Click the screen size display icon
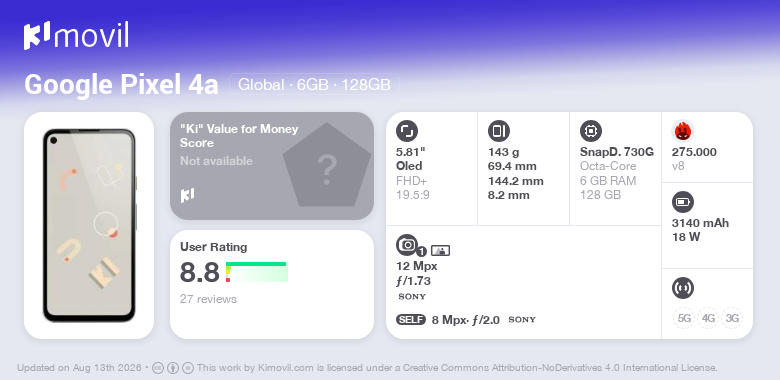The height and width of the screenshot is (380, 780). (407, 131)
